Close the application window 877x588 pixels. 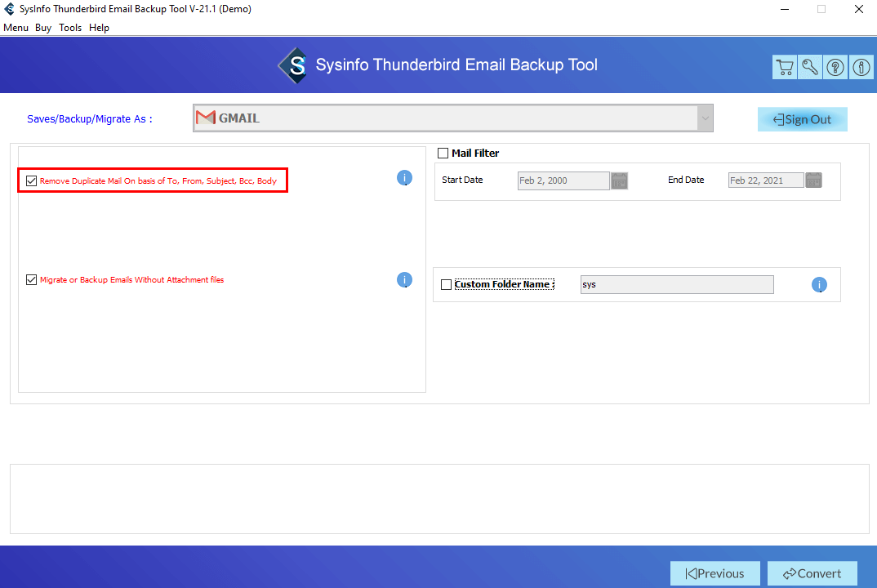tap(858, 9)
